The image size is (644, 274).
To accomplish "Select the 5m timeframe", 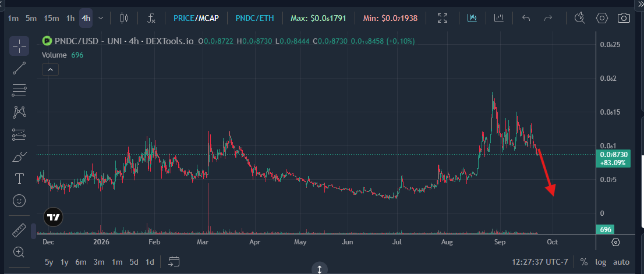I will pyautogui.click(x=31, y=18).
